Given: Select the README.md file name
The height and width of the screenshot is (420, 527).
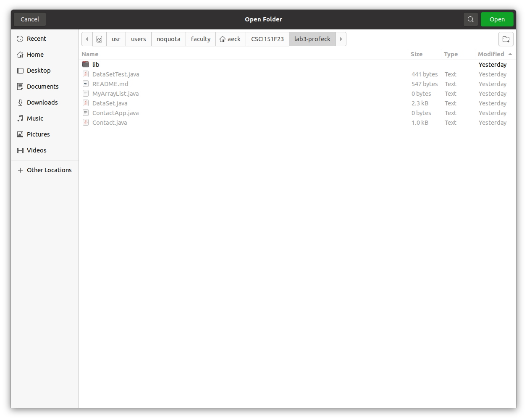Looking at the screenshot, I should [110, 84].
